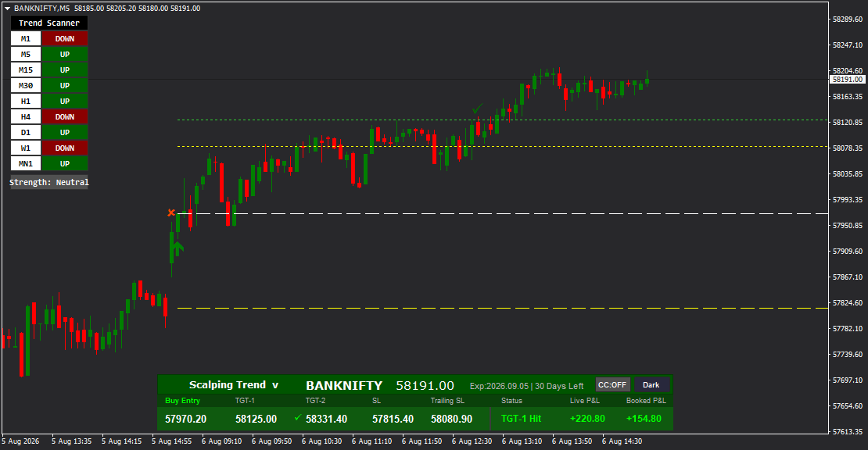Select the MN1 timeframe button
Viewport: 868px width, 450px height.
[x=26, y=163]
